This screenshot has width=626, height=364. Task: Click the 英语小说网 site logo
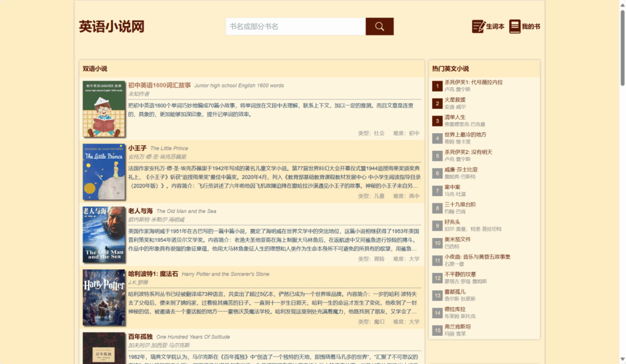(111, 26)
